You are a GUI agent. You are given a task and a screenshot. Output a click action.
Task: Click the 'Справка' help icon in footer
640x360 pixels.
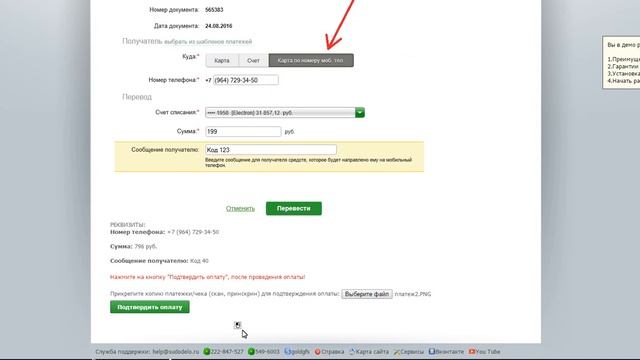pos(318,351)
